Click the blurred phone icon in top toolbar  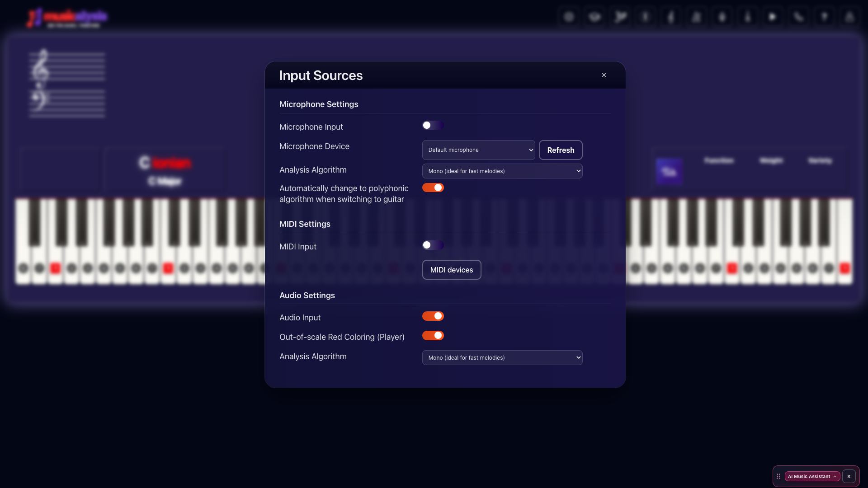coord(798,17)
